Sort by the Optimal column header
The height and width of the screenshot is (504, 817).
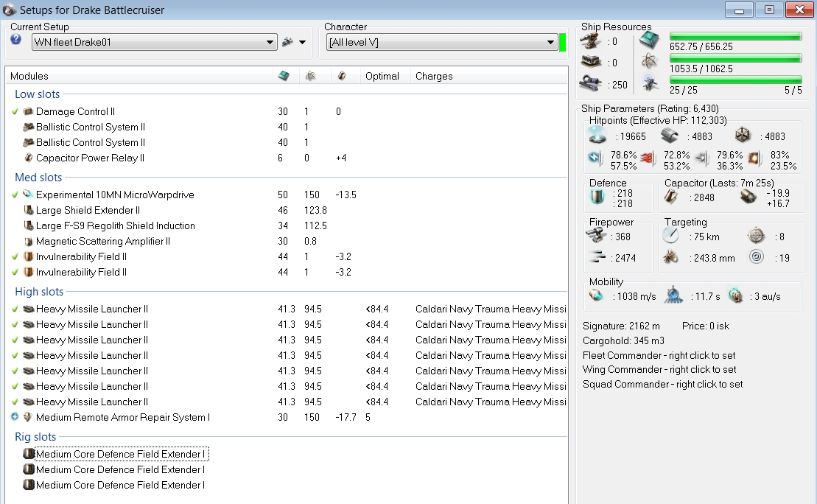pos(382,76)
